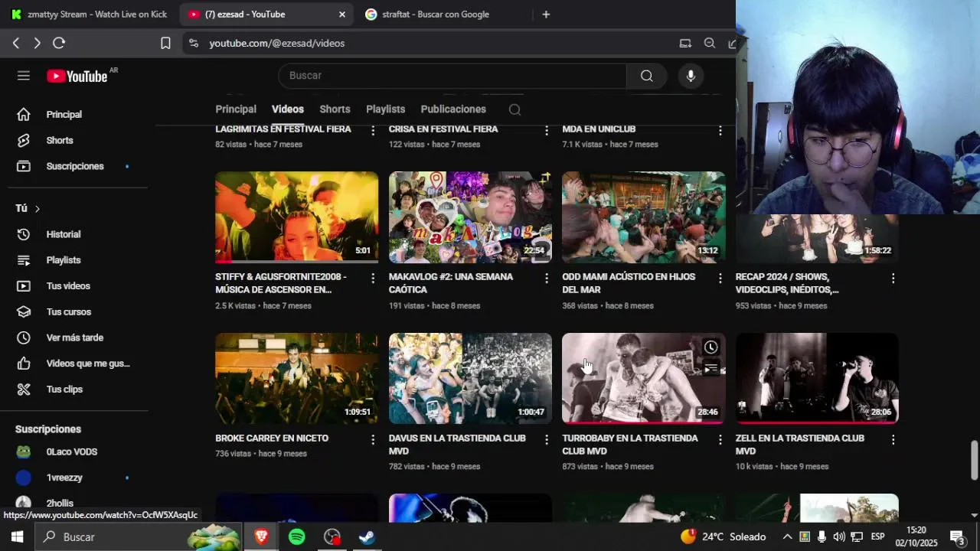Open Brave browser from the taskbar

[262, 537]
